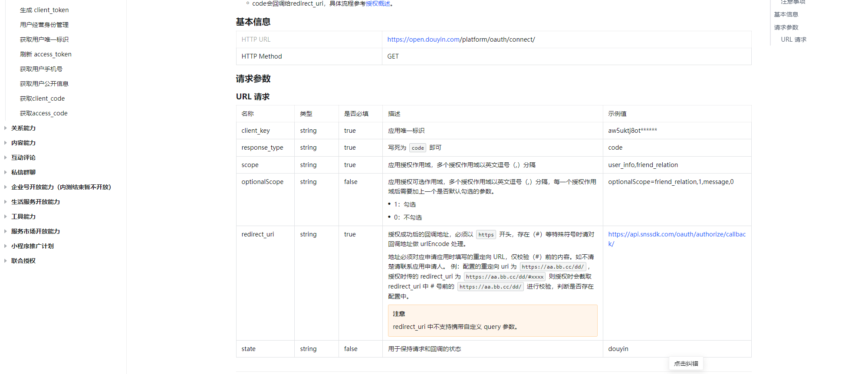Click the 请求参数 heading

tap(253, 79)
